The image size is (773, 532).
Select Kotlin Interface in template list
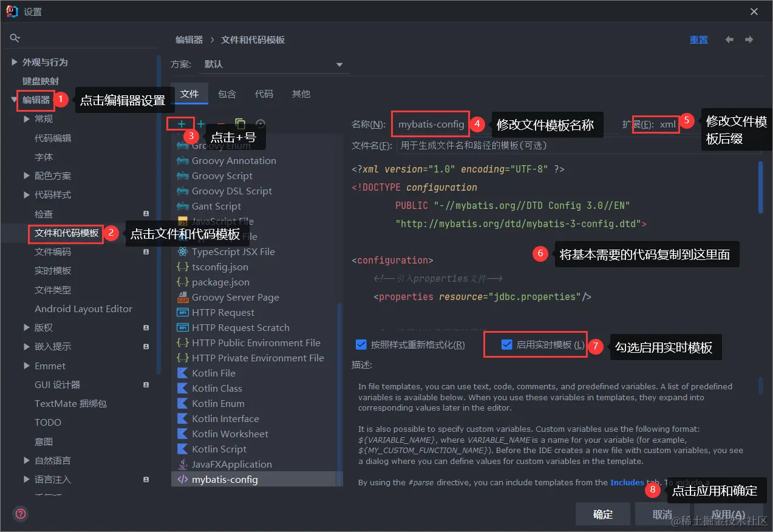(225, 418)
